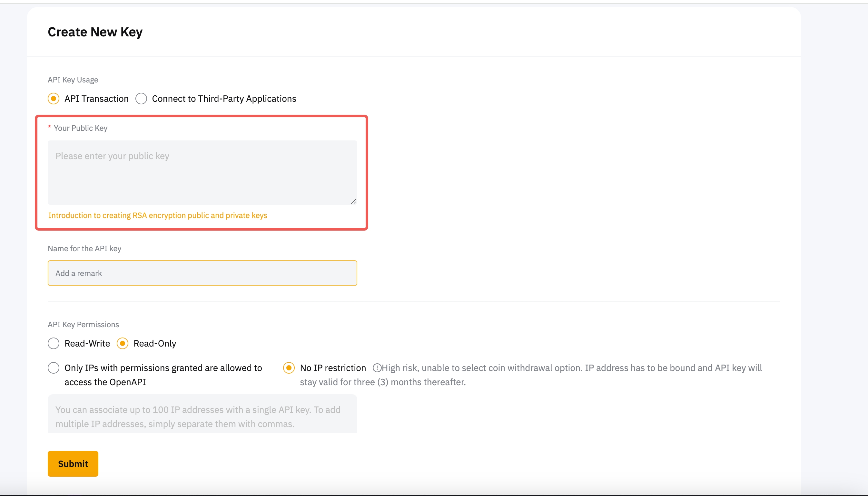Click the high risk info icon
This screenshot has width=868, height=496.
(377, 368)
